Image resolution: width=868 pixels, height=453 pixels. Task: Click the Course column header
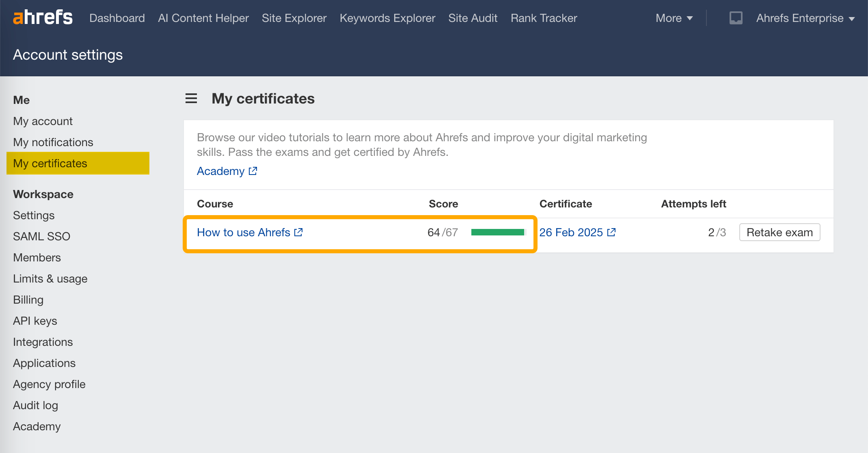pos(215,204)
